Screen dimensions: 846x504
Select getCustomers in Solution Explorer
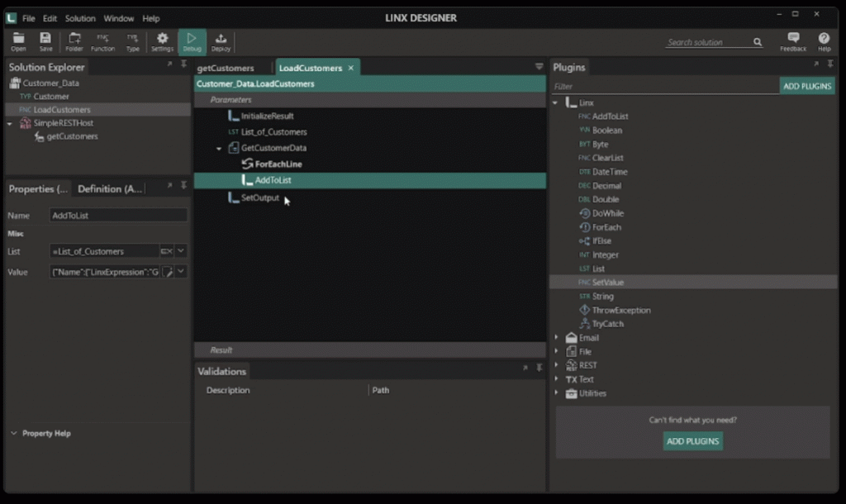tap(72, 136)
